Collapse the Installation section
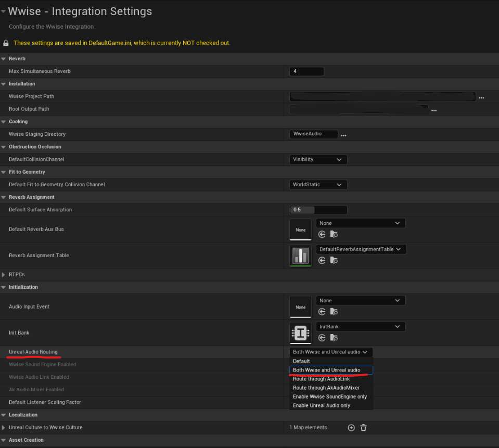The height and width of the screenshot is (448, 499). click(x=4, y=84)
